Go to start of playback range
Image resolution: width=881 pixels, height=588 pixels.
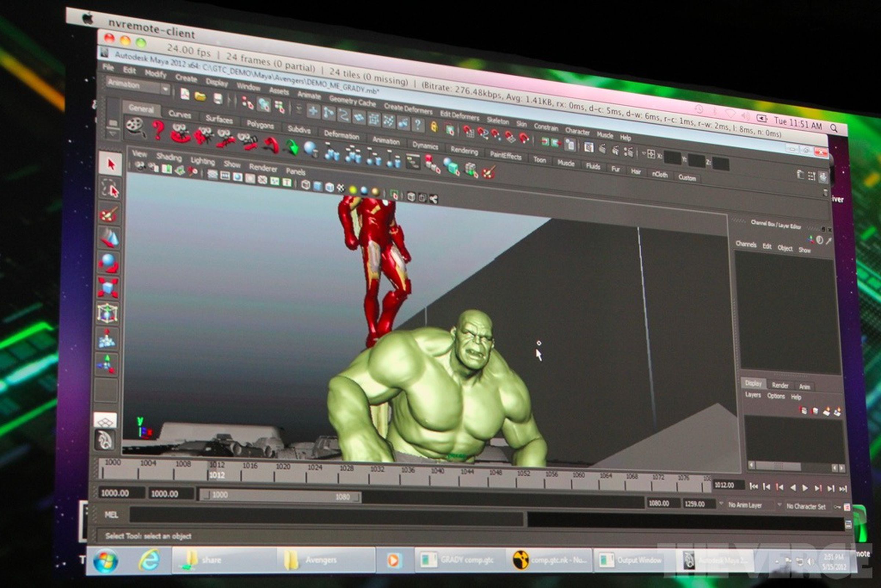coord(753,487)
